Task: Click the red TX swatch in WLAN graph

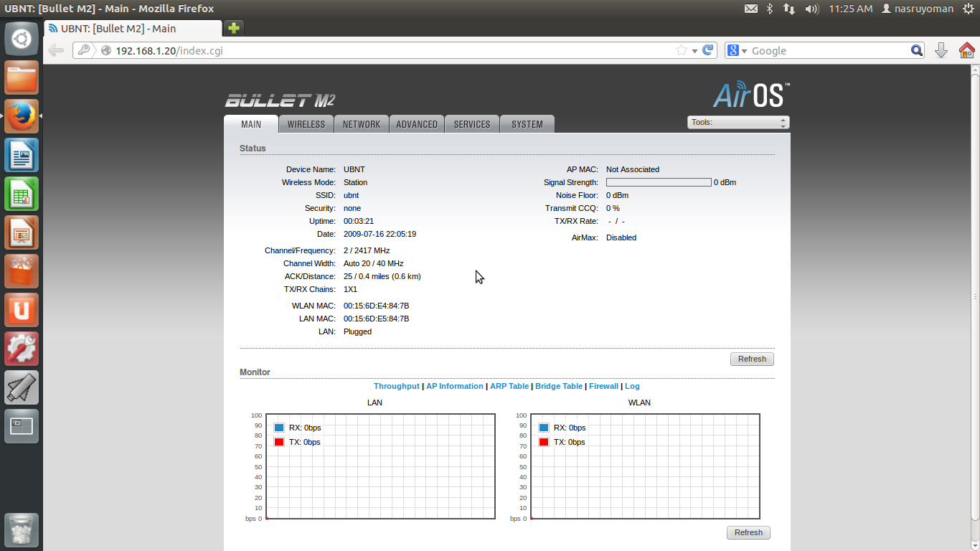Action: coord(544,442)
